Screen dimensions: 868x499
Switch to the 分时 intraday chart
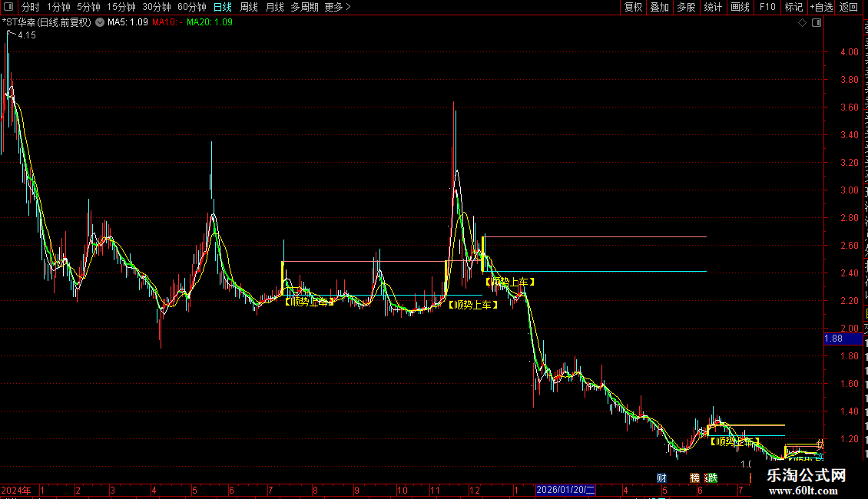(31, 7)
